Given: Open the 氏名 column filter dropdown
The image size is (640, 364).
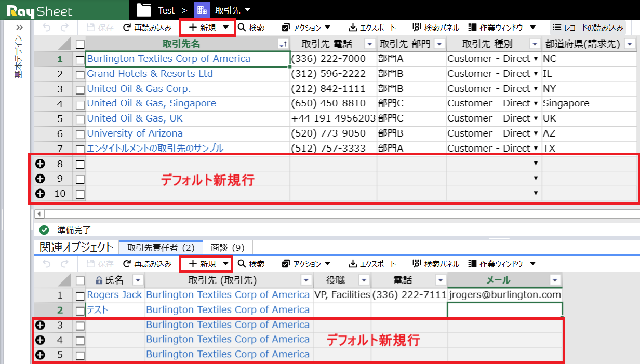Looking at the screenshot, I should click(x=138, y=280).
